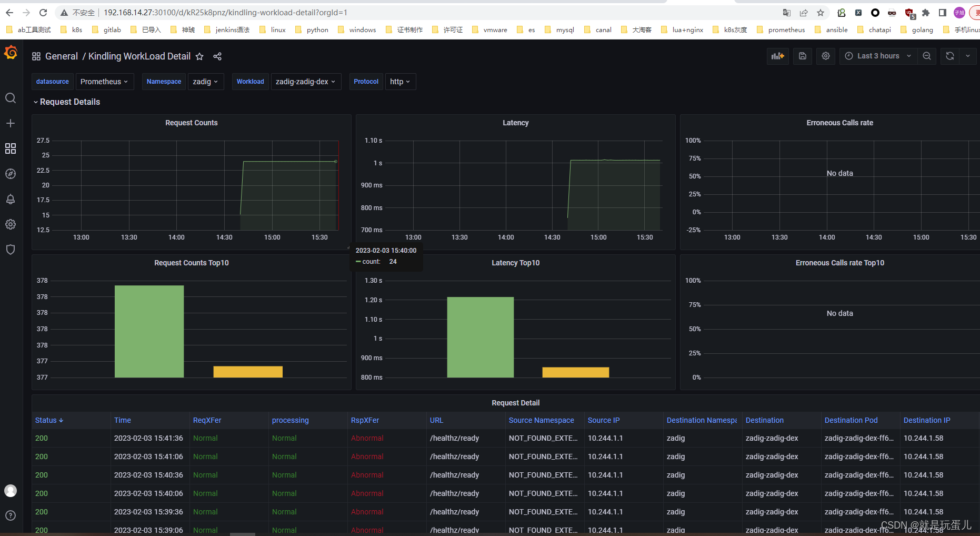Viewport: 980px width, 536px height.
Task: Sort by Source IP column header
Action: [604, 420]
